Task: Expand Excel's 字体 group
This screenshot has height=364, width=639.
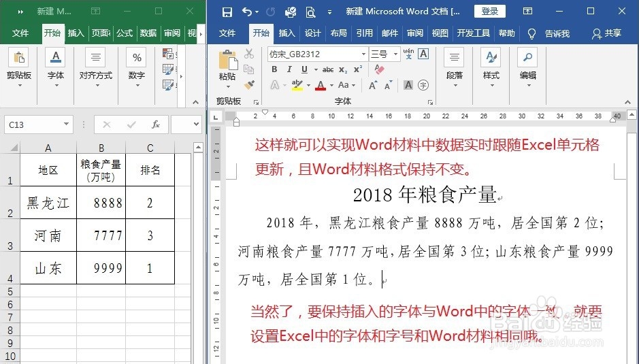Action: pos(56,68)
